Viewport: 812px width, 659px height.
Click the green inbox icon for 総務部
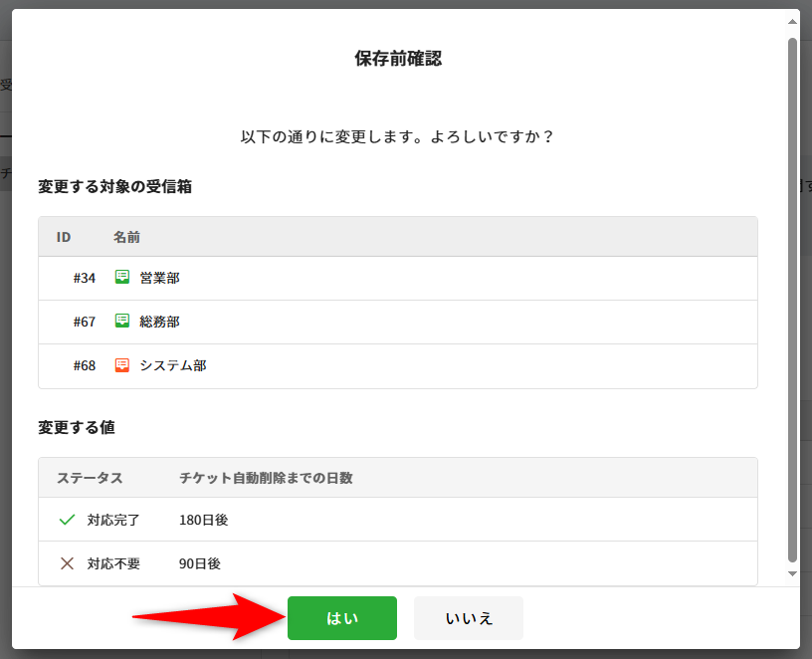(122, 322)
